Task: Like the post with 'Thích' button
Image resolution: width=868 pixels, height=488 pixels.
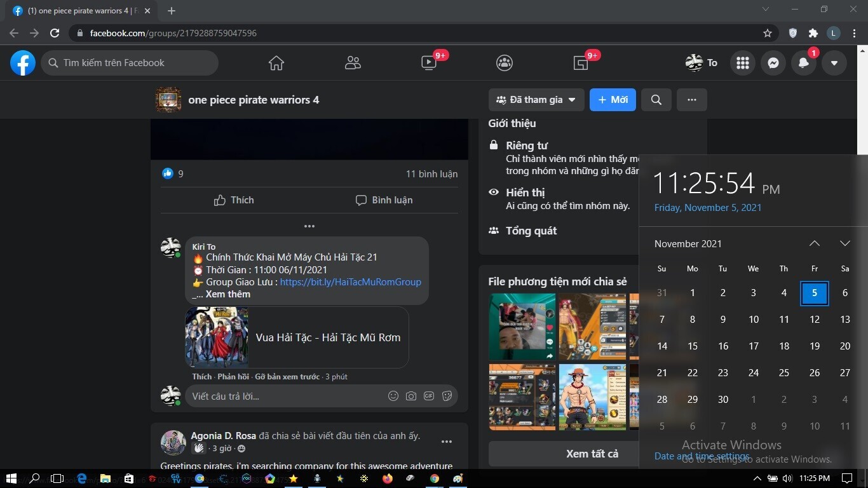Action: 234,200
